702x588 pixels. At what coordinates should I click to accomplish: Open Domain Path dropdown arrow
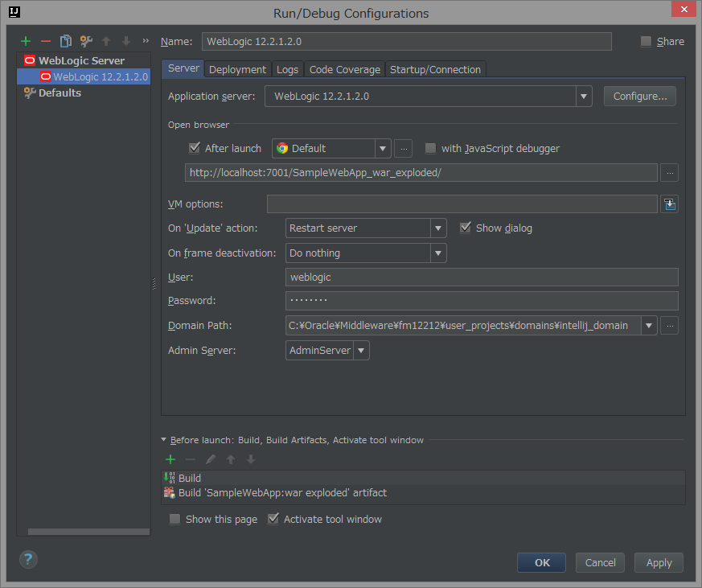649,326
